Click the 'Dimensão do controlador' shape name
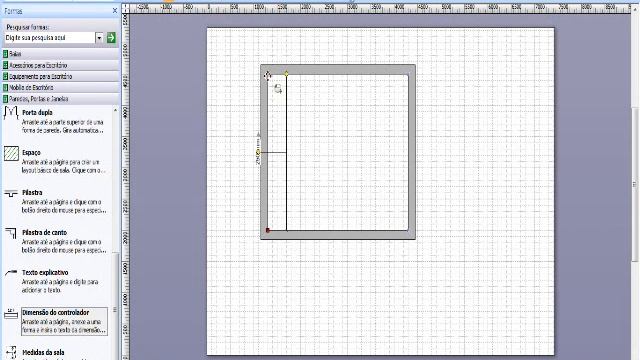 click(x=56, y=313)
